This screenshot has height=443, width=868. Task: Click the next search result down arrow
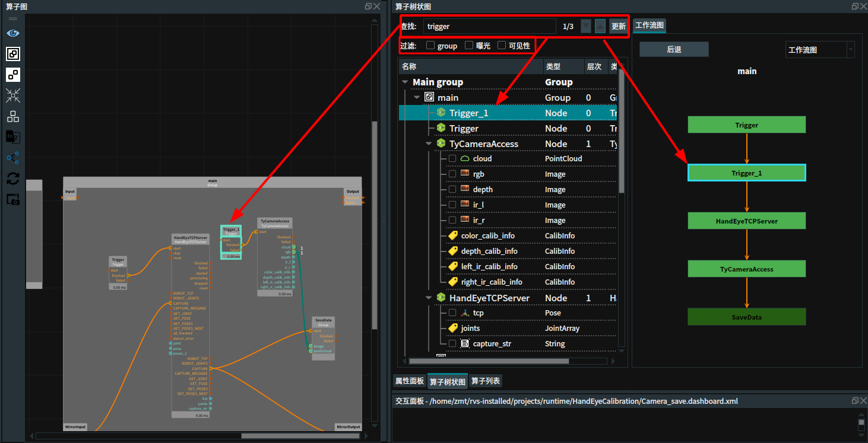coord(586,26)
